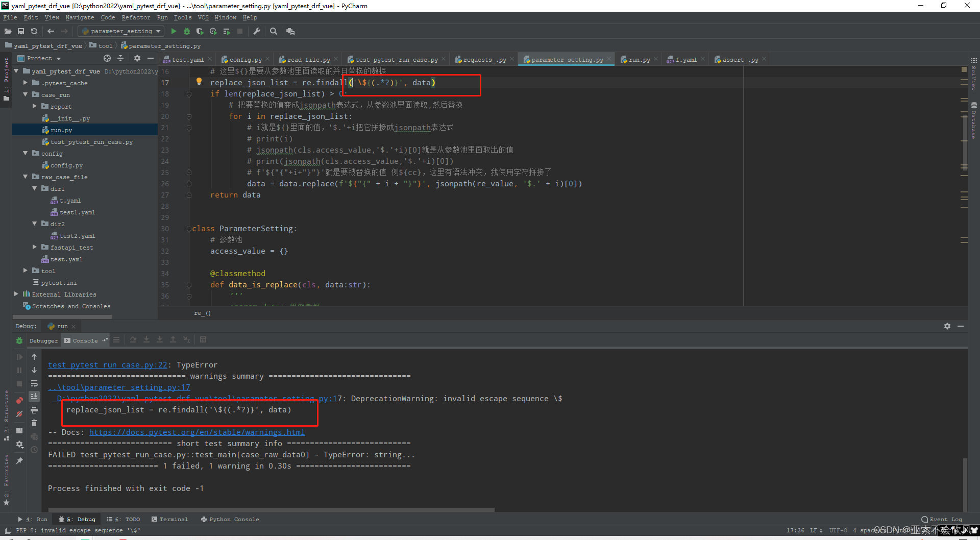980x540 pixels.
Task: Open the VCS menu
Action: (x=203, y=17)
